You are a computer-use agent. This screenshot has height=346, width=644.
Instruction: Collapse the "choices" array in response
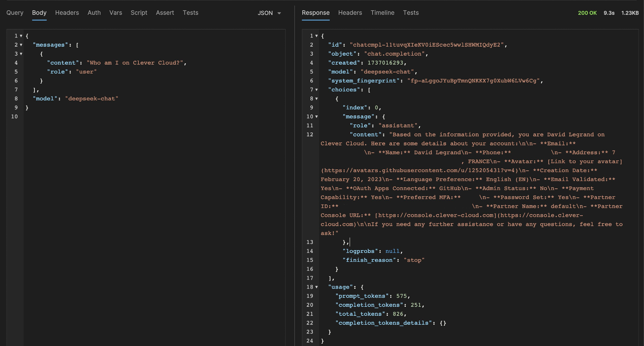(317, 90)
